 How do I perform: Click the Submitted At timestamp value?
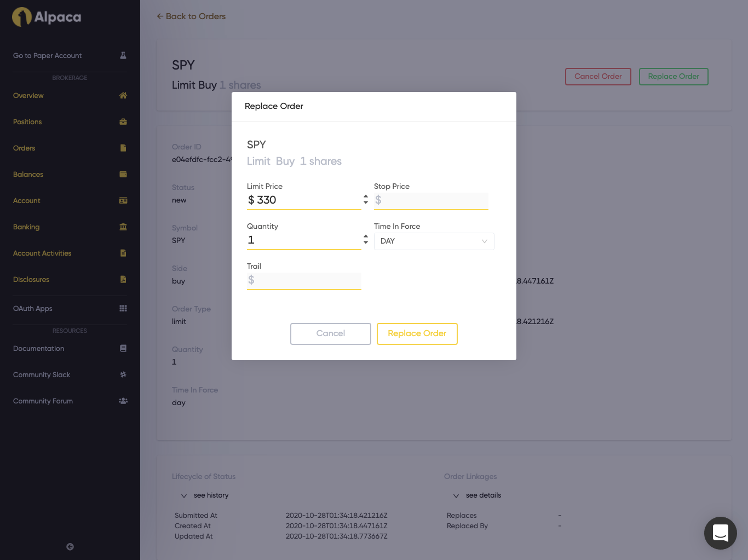pos(337,516)
